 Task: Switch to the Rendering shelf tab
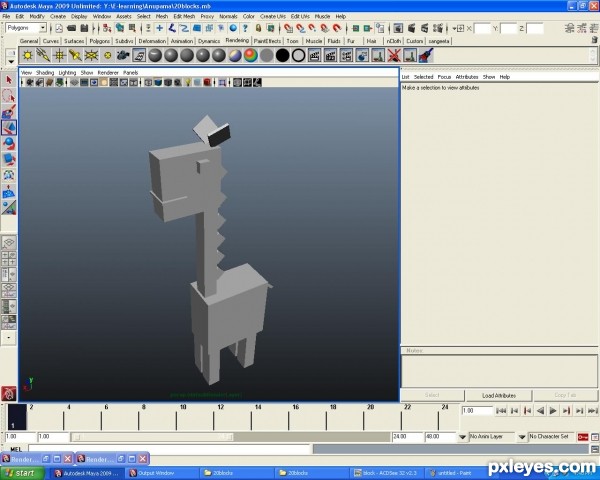pyautogui.click(x=237, y=40)
